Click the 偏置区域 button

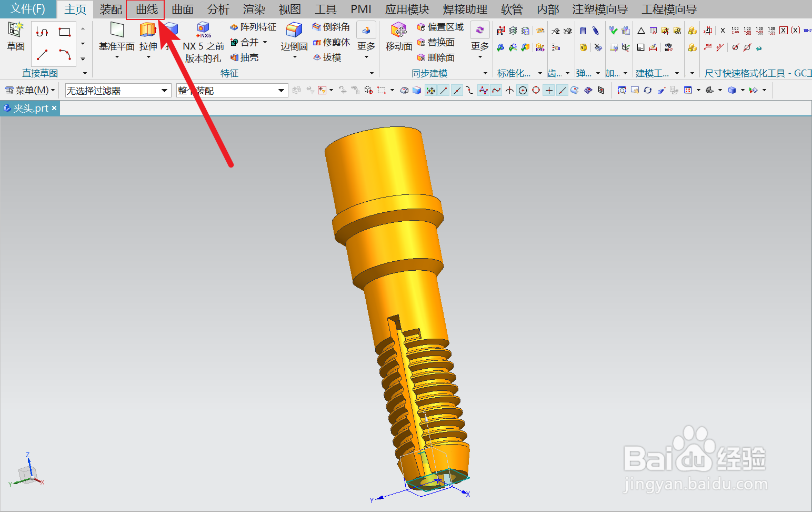[440, 27]
